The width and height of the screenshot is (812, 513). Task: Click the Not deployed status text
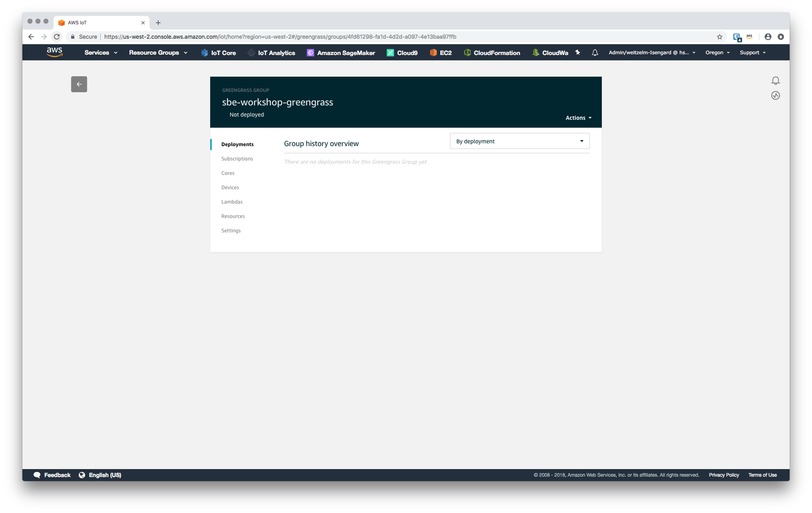coord(247,115)
